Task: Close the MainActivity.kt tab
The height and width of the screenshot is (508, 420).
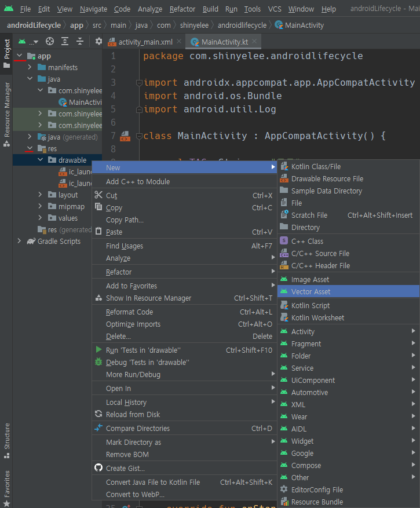Action: (254, 41)
